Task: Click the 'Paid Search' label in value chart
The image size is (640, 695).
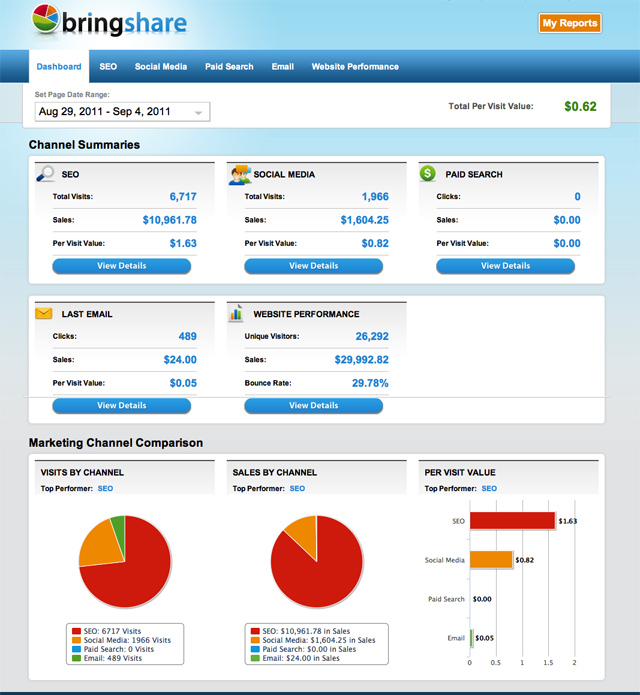Action: [446, 599]
